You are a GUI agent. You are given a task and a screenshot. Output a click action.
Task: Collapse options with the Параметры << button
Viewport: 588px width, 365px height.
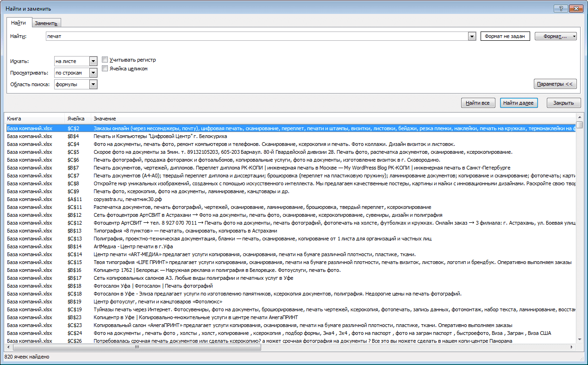point(555,84)
